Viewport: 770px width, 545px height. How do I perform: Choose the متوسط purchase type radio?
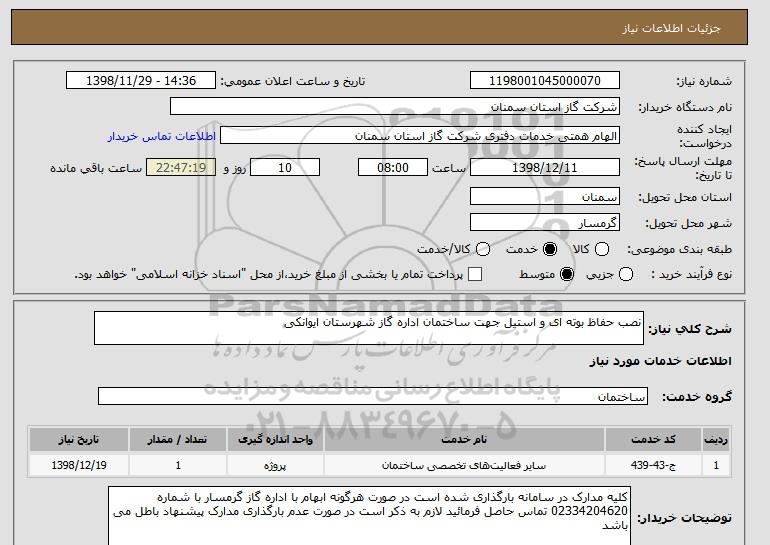point(567,274)
